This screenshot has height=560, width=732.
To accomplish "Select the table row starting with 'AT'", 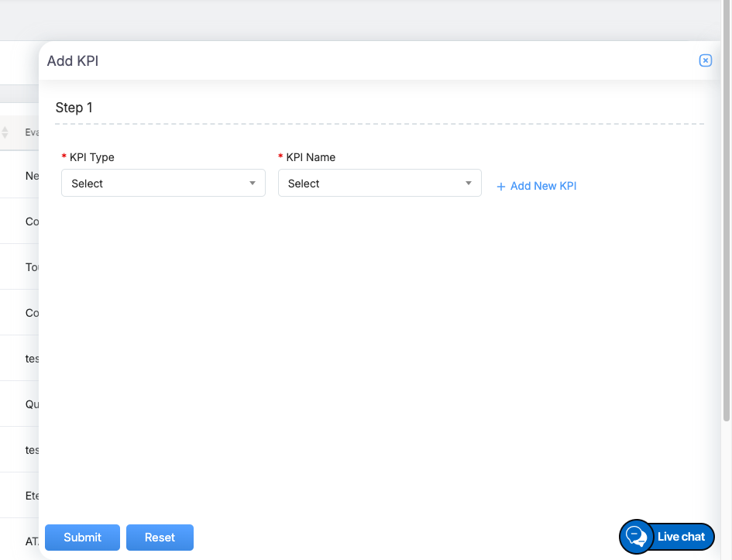I will tap(32, 541).
